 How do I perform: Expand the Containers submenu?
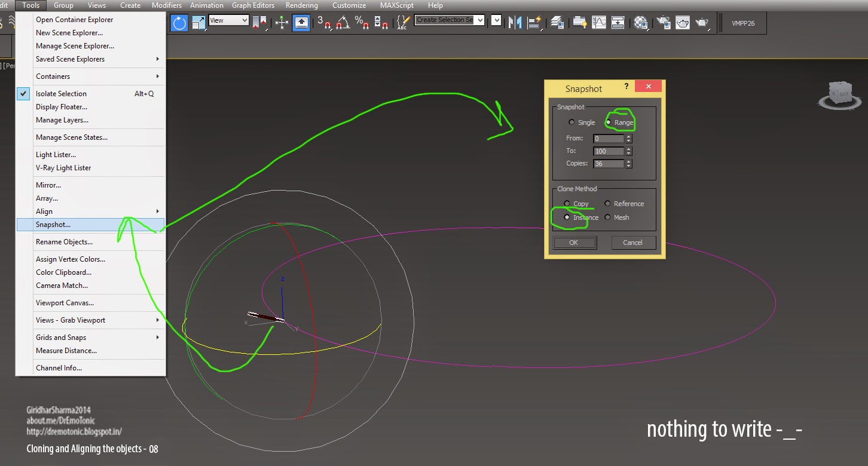point(90,76)
